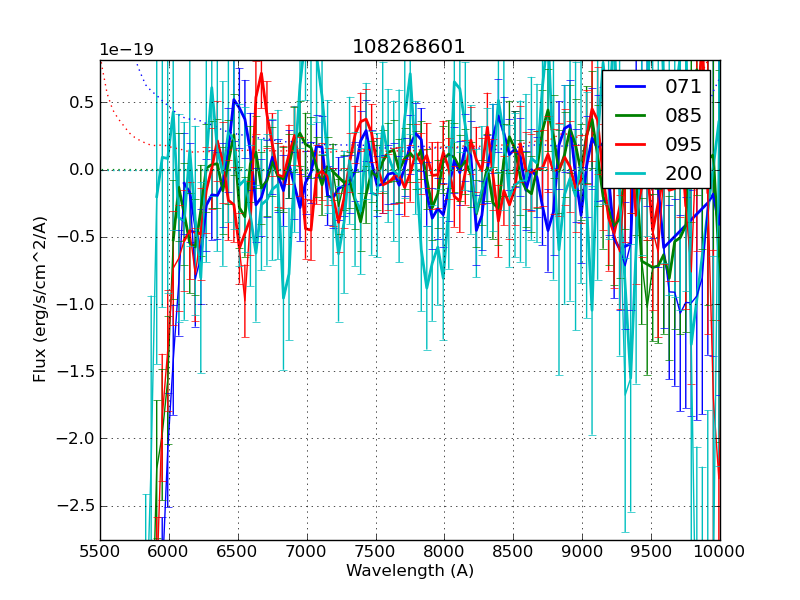The image size is (800, 600).
Task: Click the −1.0 y-axis tick label
Action: click(x=74, y=304)
